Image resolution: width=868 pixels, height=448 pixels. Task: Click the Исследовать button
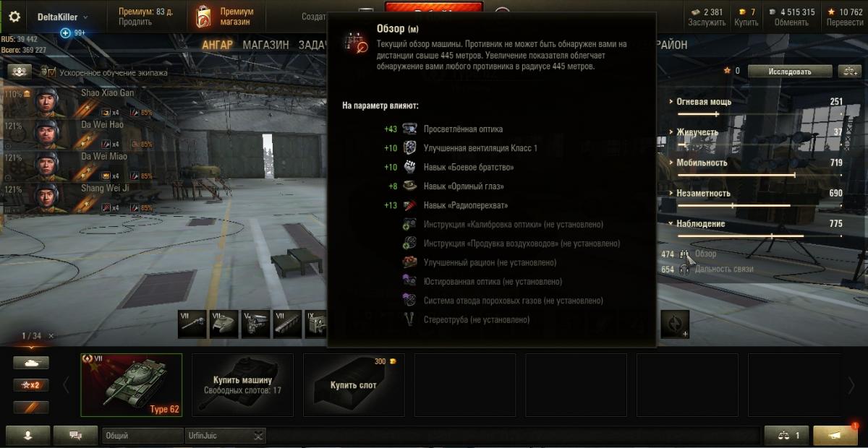(789, 71)
